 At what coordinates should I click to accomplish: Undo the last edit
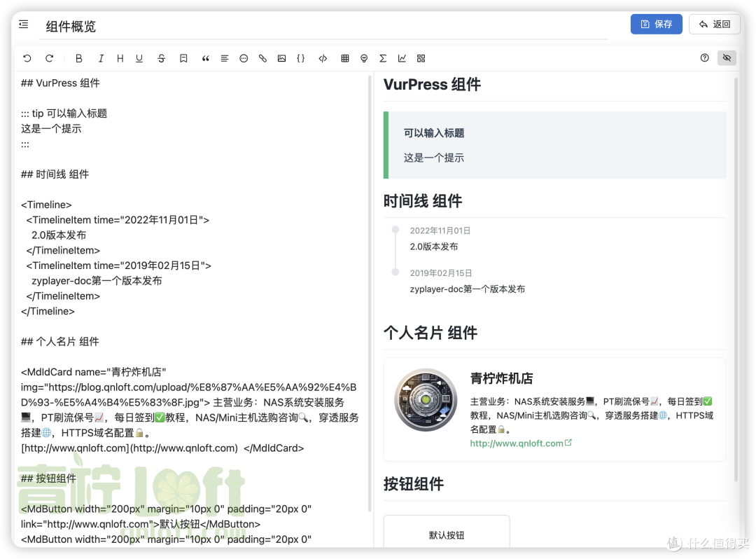27,58
